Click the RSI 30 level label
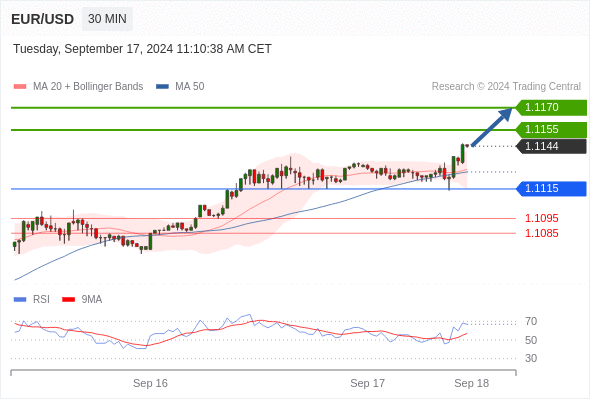 click(x=531, y=358)
